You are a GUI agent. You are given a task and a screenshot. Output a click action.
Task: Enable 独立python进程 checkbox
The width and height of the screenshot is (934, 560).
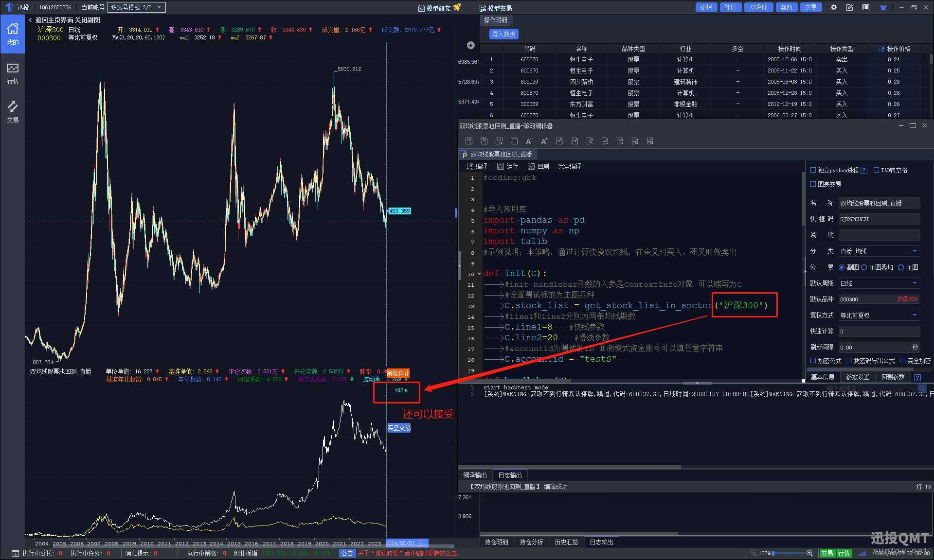[x=813, y=170]
